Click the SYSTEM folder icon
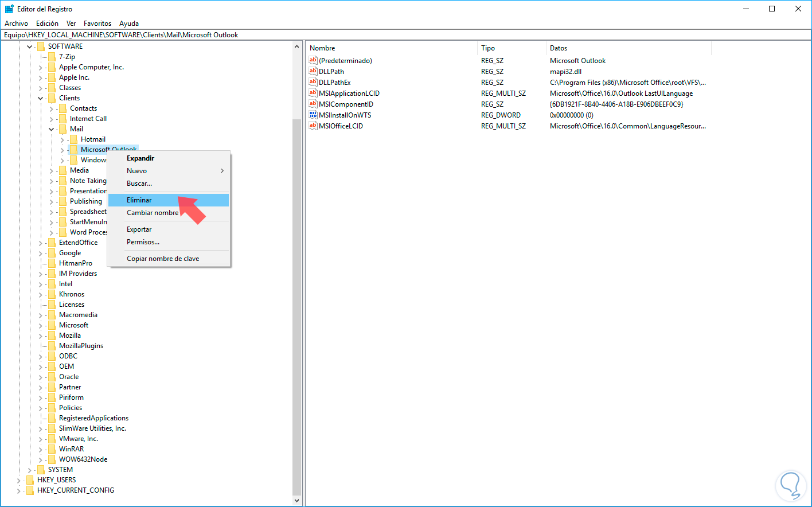 [41, 470]
